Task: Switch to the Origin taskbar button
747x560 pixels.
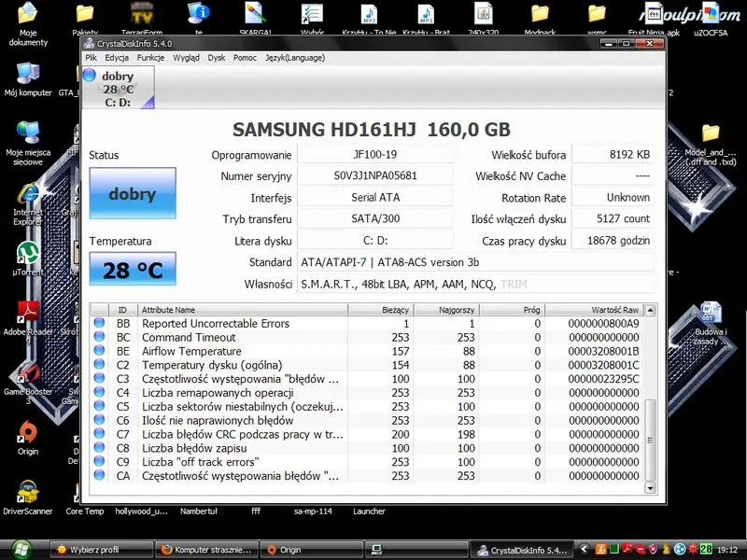Action: pos(312,550)
